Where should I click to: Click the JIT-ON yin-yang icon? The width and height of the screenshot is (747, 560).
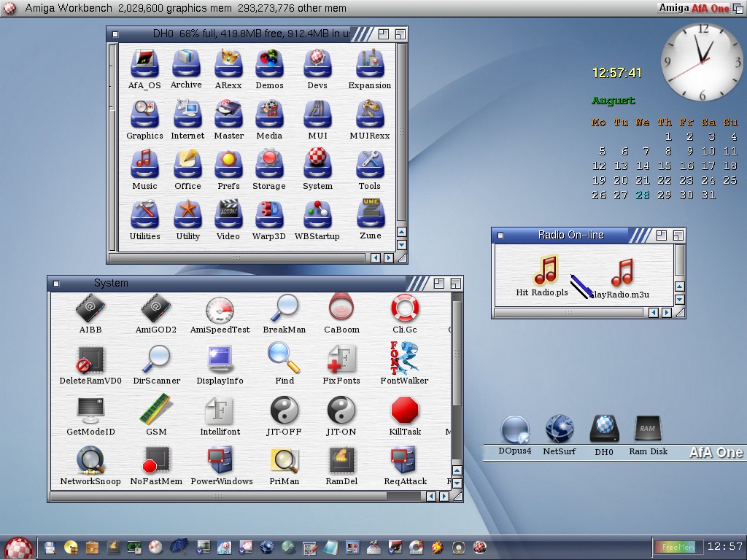pos(341,412)
